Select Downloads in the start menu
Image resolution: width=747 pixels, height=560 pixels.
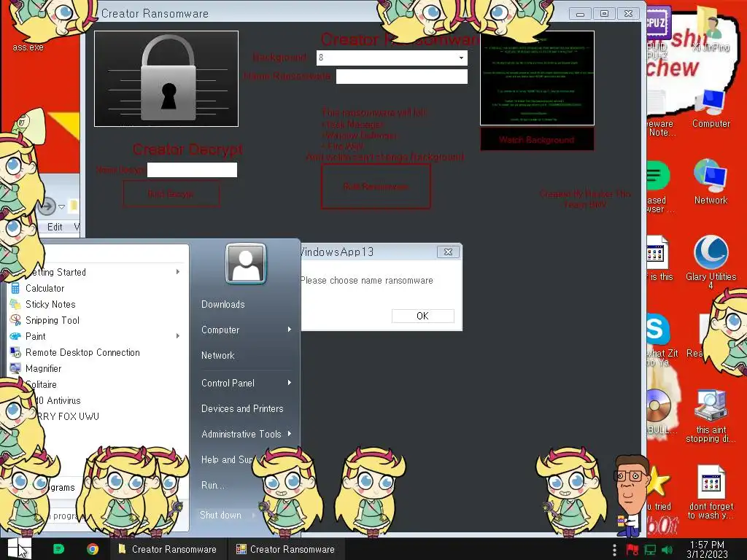click(x=223, y=304)
